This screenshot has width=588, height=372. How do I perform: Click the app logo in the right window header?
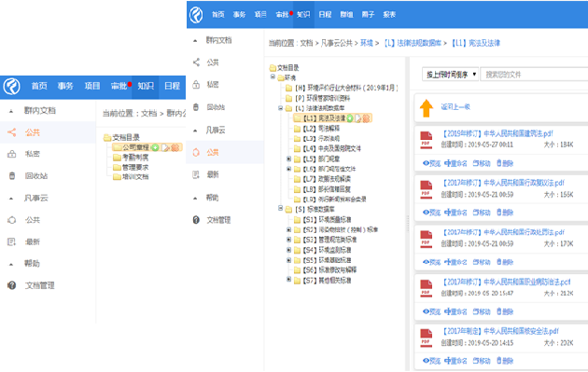pos(196,15)
